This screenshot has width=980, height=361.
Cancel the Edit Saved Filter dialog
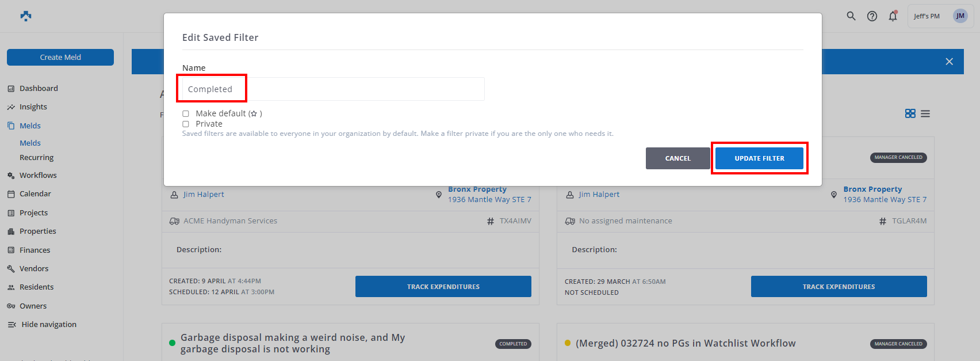(x=677, y=158)
